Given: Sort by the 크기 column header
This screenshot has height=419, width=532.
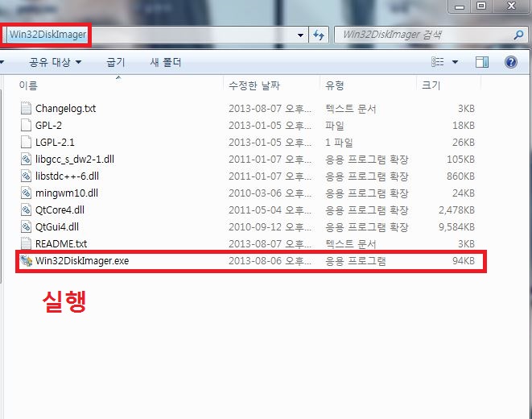Looking at the screenshot, I should point(431,85).
